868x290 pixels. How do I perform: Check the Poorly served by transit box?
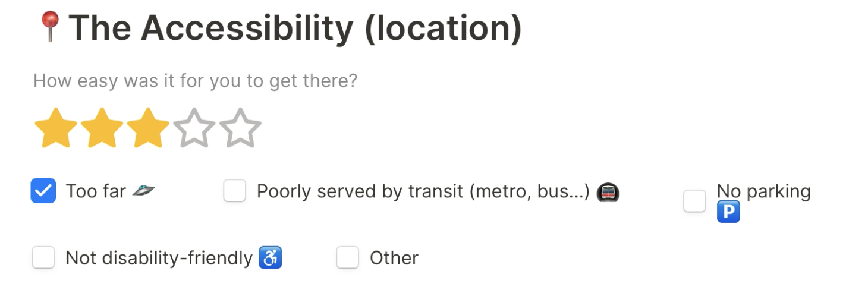coord(235,191)
